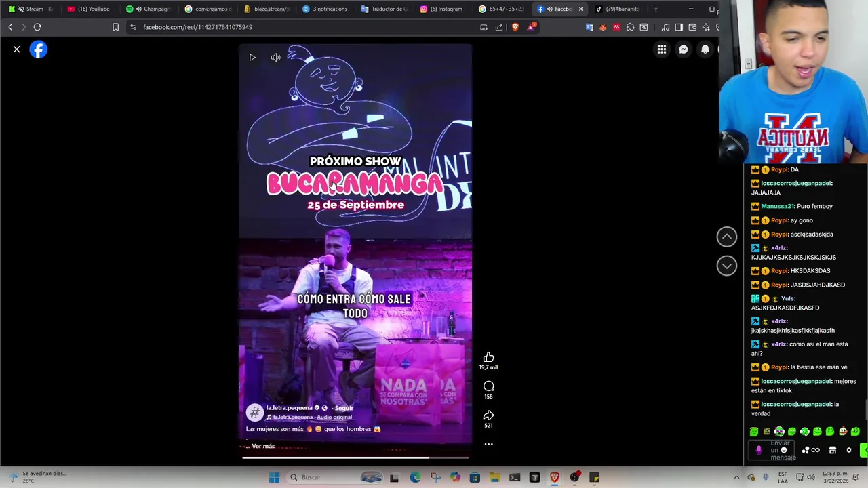
Task: Open the reel comments bubble
Action: 488,386
